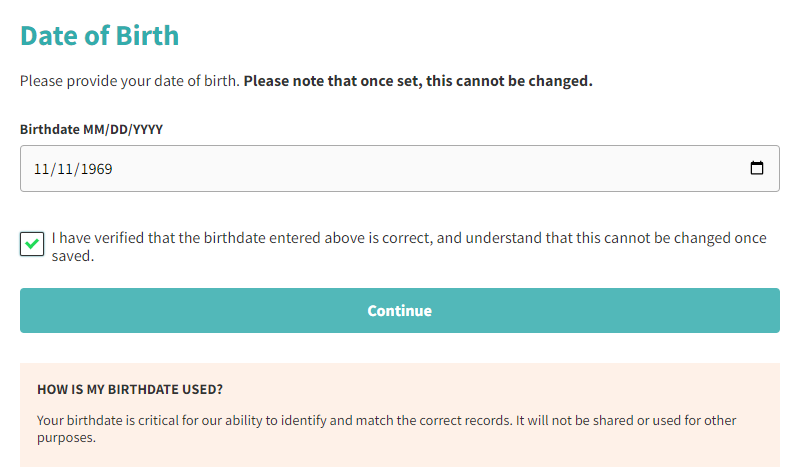Click the Continue button
This screenshot has height=476, width=793.
pyautogui.click(x=400, y=311)
